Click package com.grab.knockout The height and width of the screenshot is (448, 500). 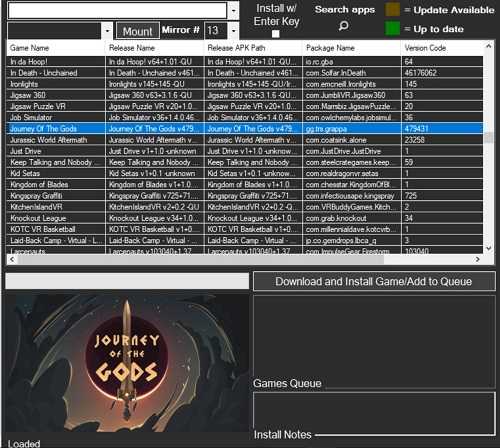point(336,218)
